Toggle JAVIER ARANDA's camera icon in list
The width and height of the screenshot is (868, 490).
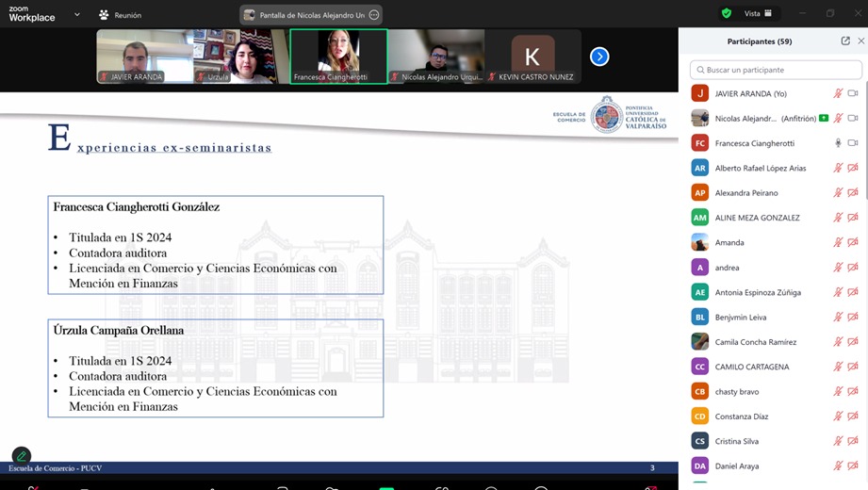tap(853, 93)
